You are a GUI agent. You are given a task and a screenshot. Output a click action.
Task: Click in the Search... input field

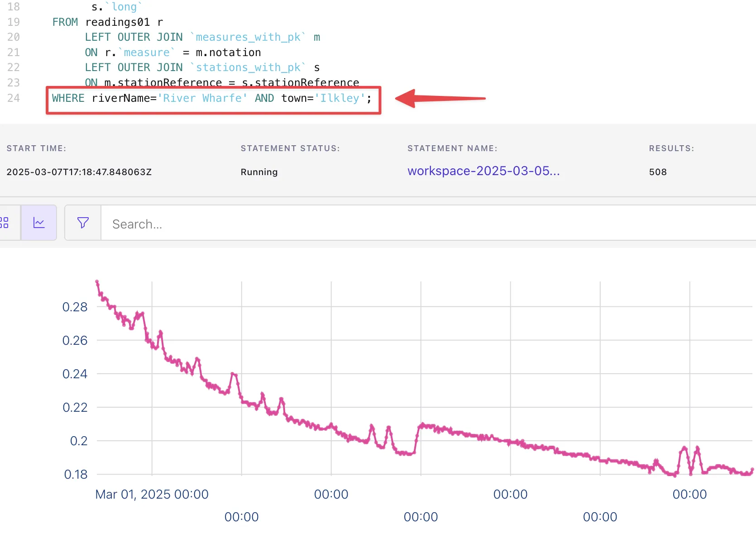coord(407,224)
